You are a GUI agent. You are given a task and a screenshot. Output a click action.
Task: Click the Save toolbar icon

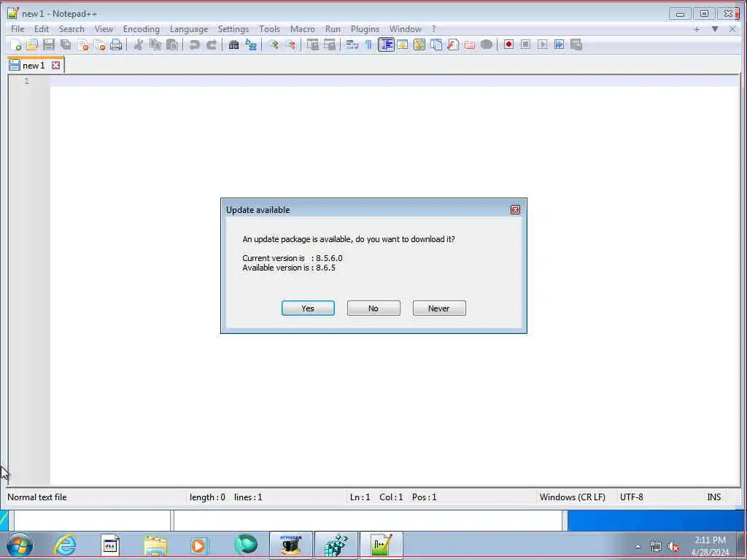49,44
